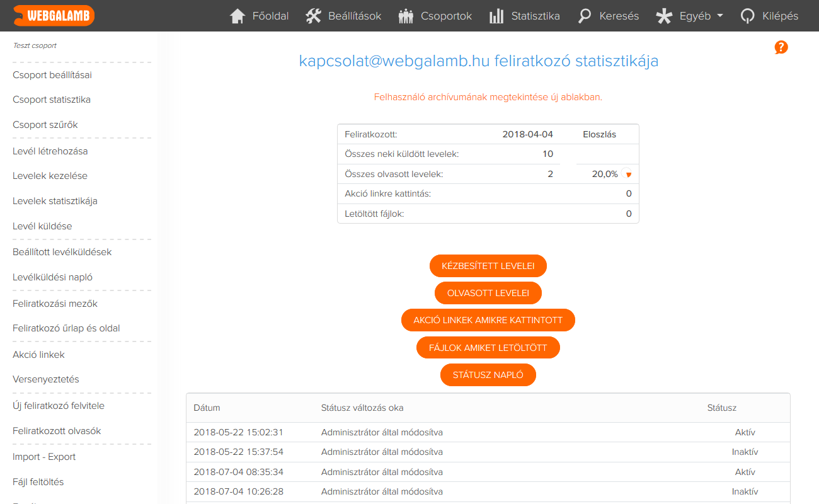Click the Olvasott levelei button

488,293
